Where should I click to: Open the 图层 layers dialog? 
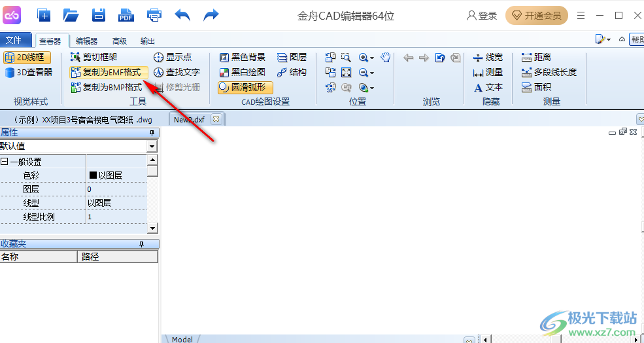tap(292, 57)
